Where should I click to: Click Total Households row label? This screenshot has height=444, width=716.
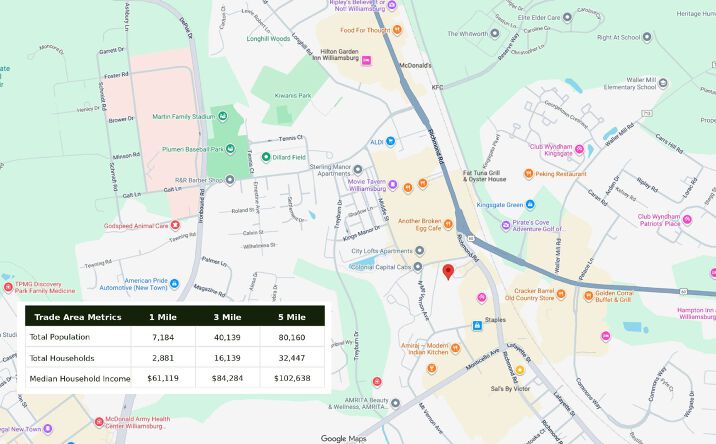[62, 358]
